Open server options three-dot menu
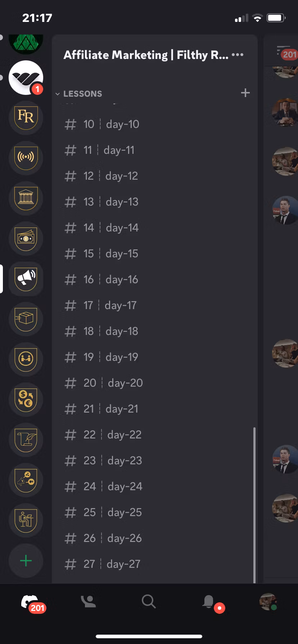This screenshot has height=644, width=298. [x=238, y=55]
